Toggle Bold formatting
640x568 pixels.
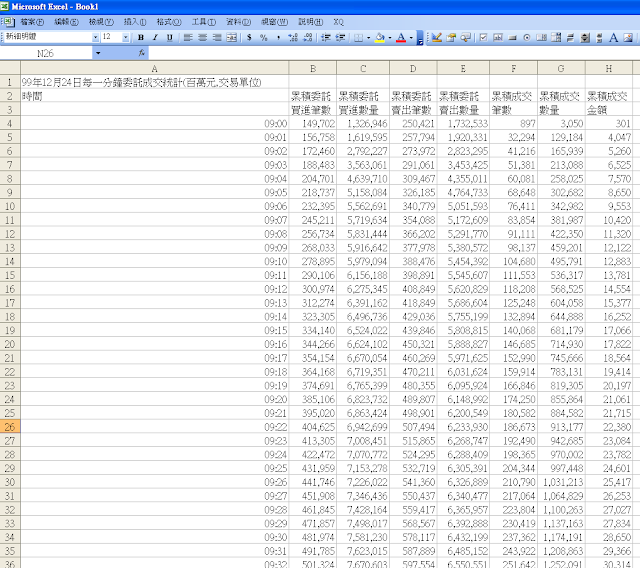(x=140, y=38)
